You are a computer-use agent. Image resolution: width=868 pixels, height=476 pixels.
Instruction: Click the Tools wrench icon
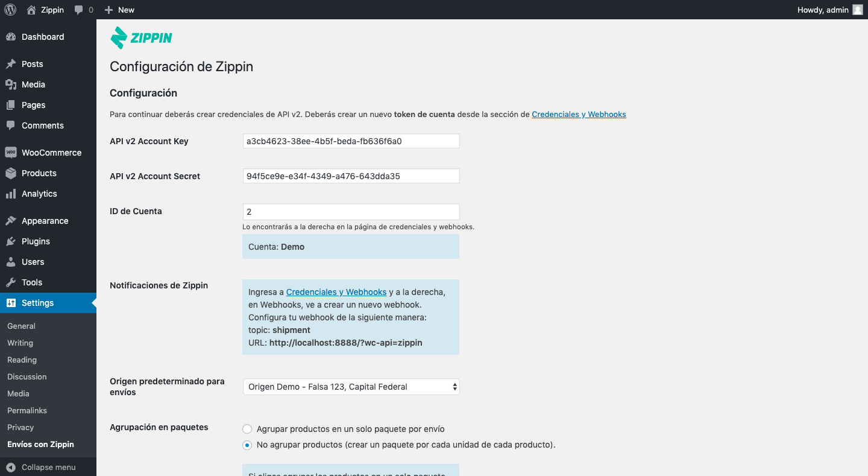point(11,282)
